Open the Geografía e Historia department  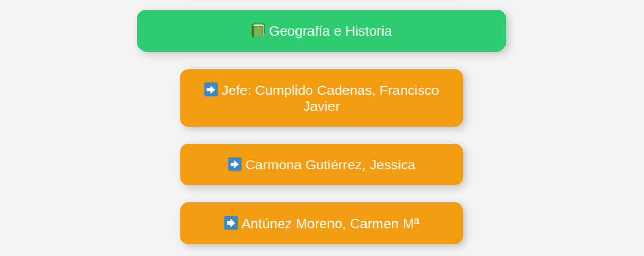point(322,30)
